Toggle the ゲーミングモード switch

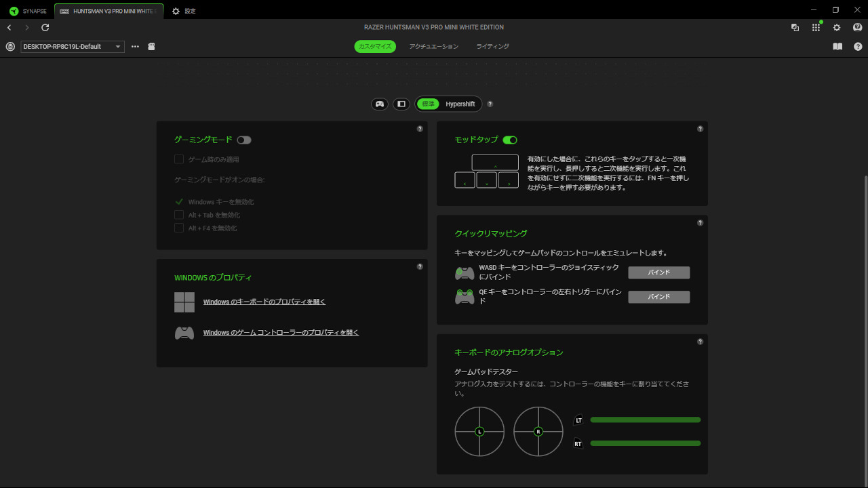[x=244, y=140]
